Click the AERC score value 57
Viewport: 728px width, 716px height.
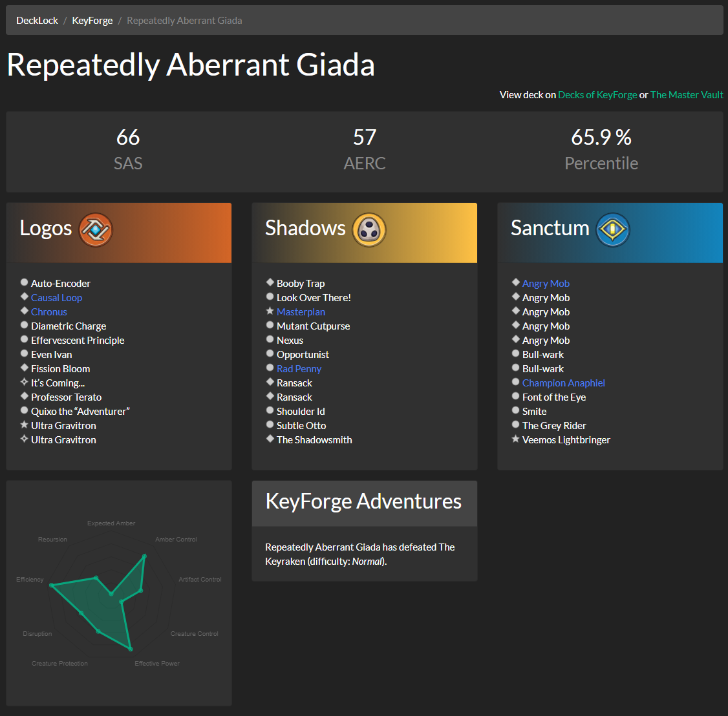point(365,138)
